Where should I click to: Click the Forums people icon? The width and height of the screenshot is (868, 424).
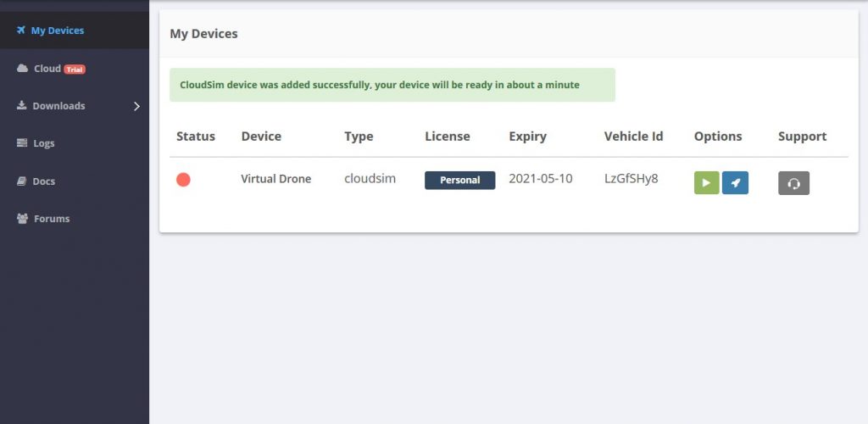click(x=23, y=218)
